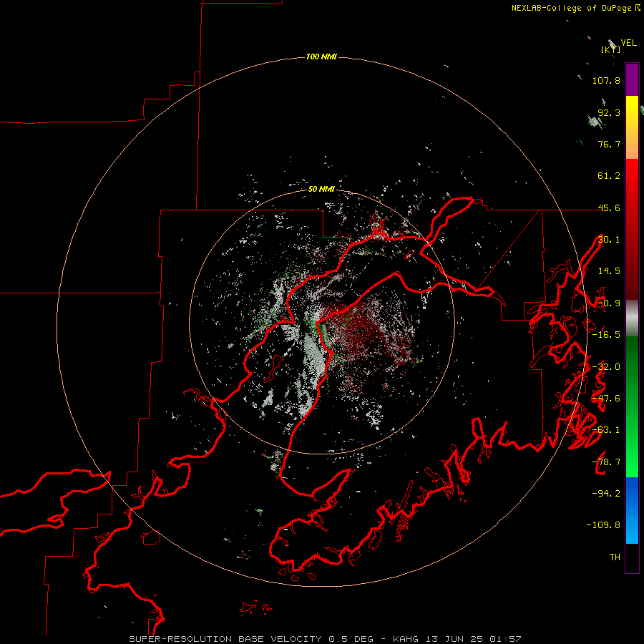Click the -78.7 velocity scale value
This screenshot has height=644, width=644.
point(606,462)
